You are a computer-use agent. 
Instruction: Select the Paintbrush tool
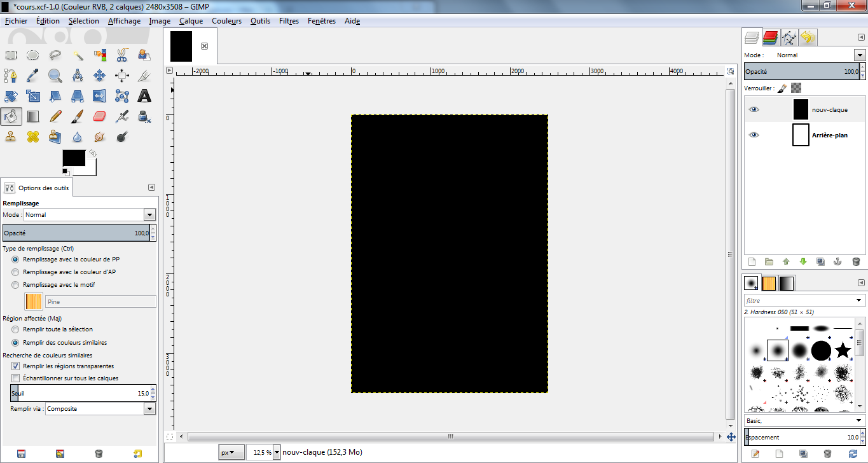(78, 116)
